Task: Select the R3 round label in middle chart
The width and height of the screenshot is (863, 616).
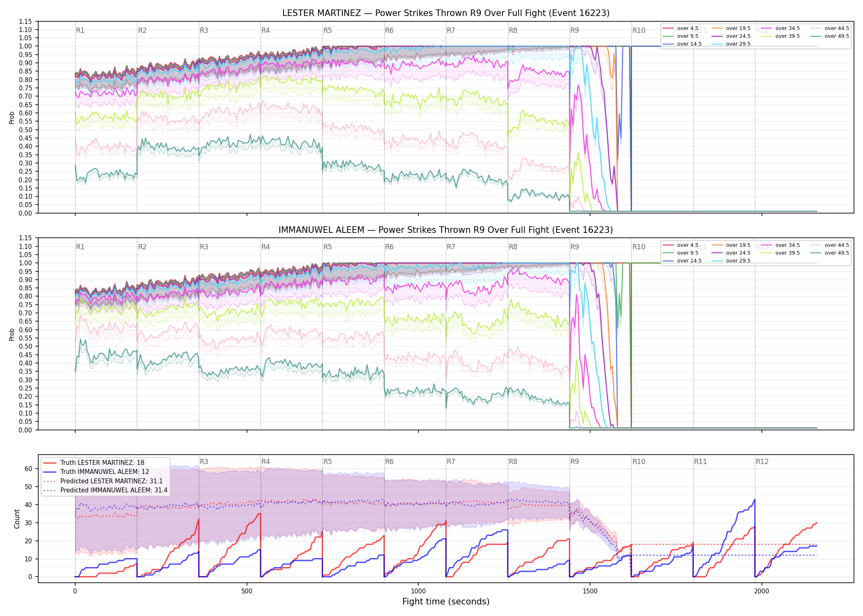Action: [204, 247]
